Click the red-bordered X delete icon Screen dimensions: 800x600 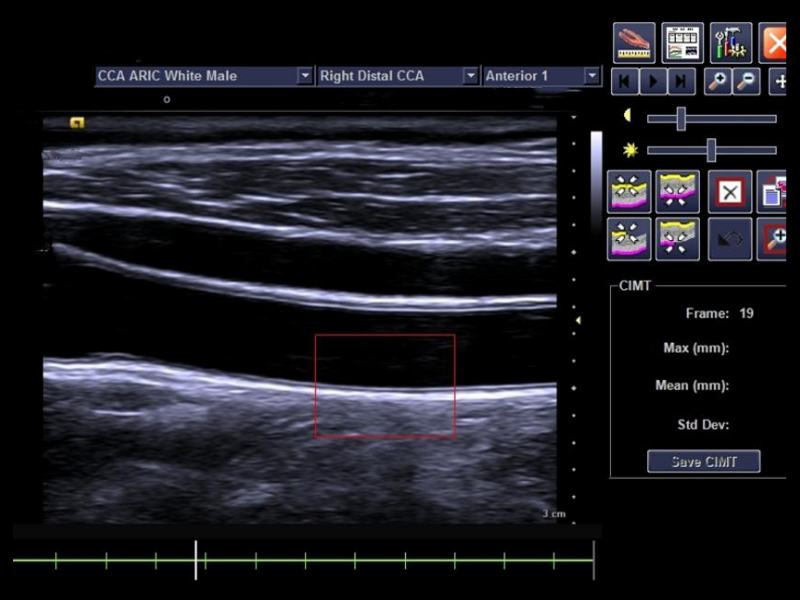point(730,192)
